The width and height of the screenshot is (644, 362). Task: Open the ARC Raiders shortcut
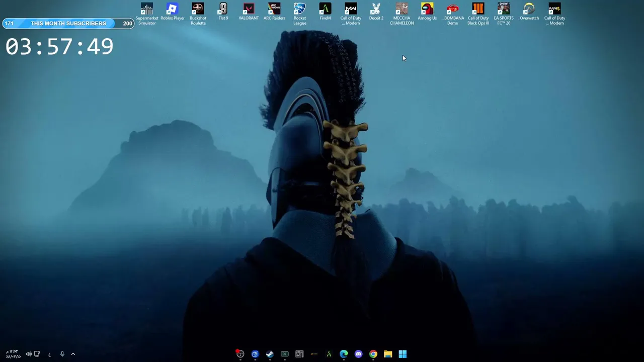point(274,12)
